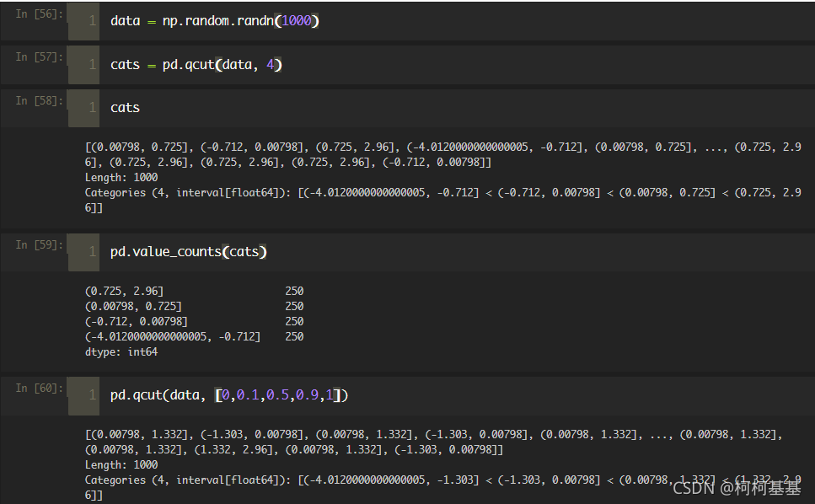
Task: Click the quantile 0.9 in qcut list
Action: (307, 395)
